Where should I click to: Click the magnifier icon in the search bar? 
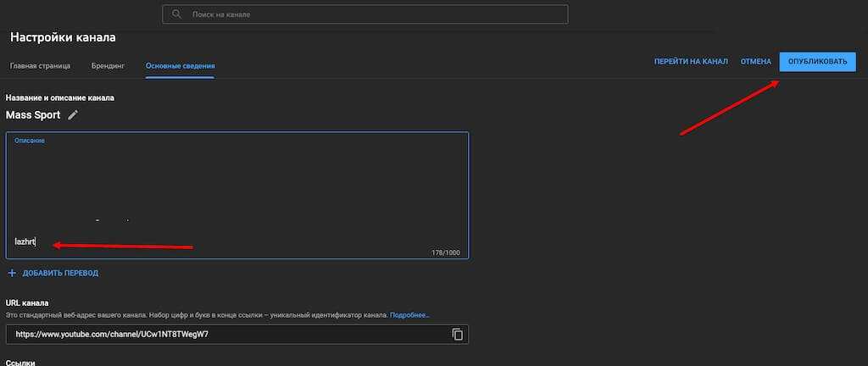pos(176,14)
